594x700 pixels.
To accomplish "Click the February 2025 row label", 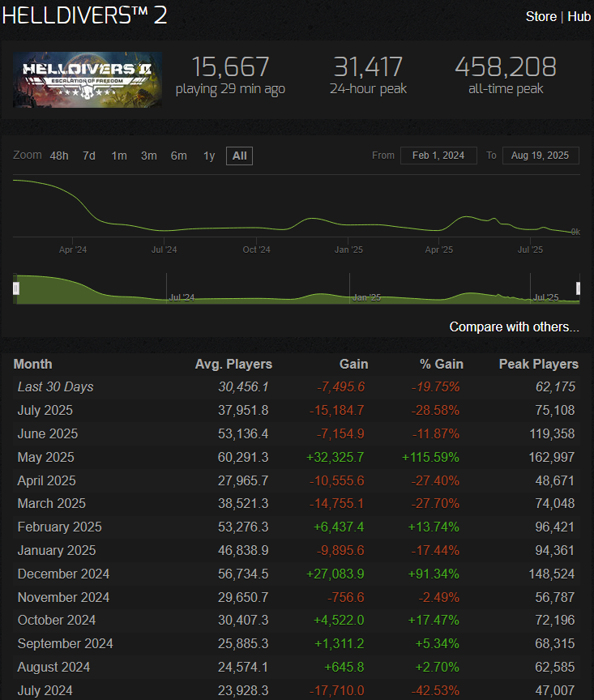I will click(x=60, y=527).
